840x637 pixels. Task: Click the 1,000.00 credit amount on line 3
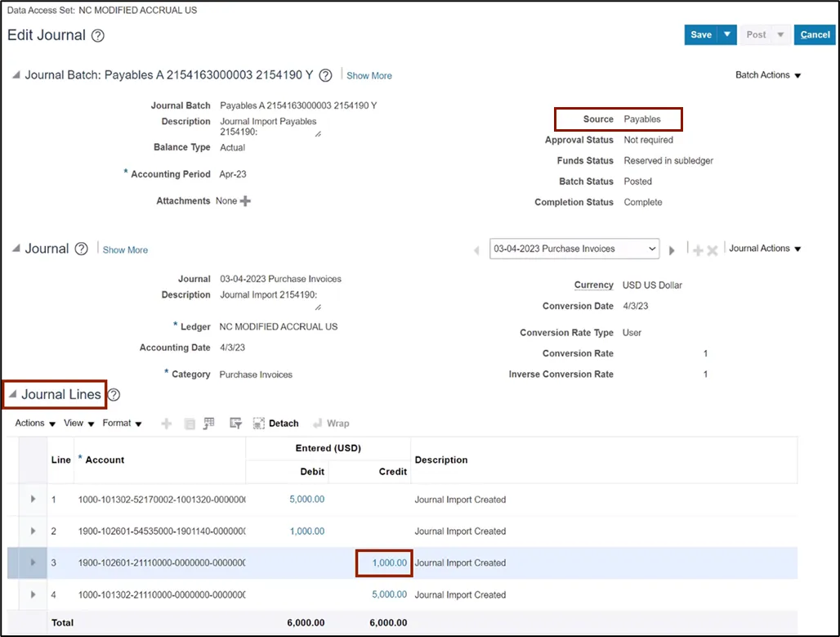(x=389, y=563)
